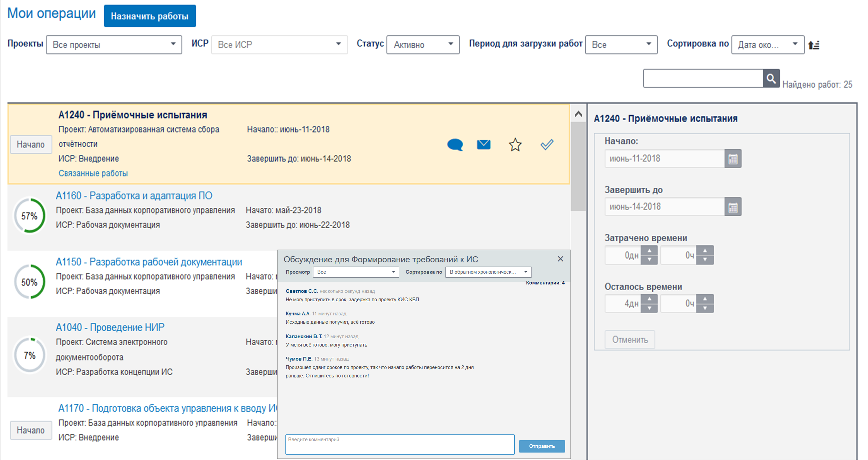Open the Статус dropdown set to Активно
Viewport: 868px width, 460px height.
click(423, 45)
